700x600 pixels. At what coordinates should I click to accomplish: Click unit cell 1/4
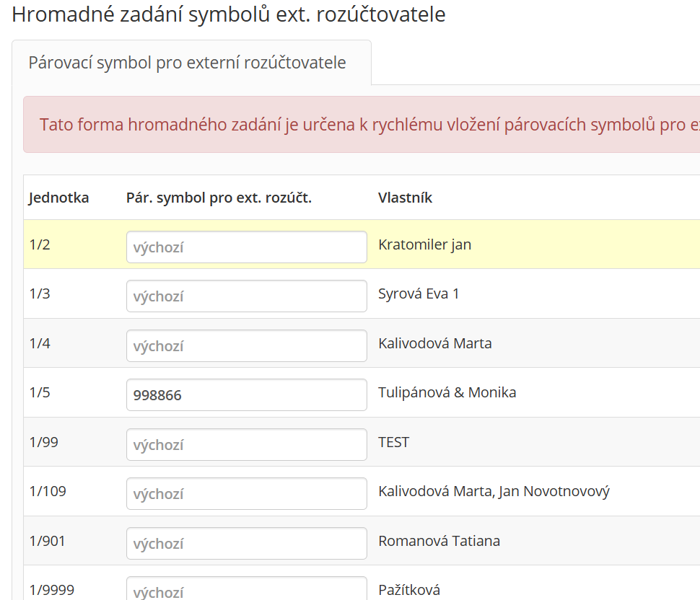tap(40, 343)
